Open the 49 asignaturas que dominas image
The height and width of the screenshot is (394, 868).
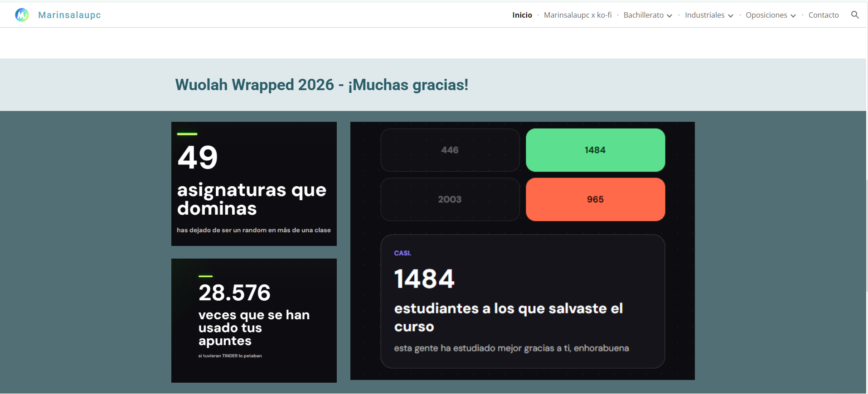[x=254, y=184]
